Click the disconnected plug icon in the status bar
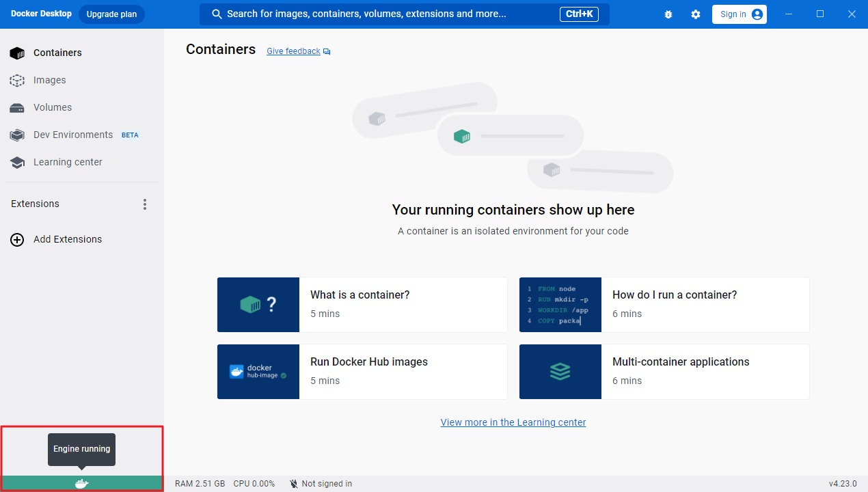 click(294, 484)
